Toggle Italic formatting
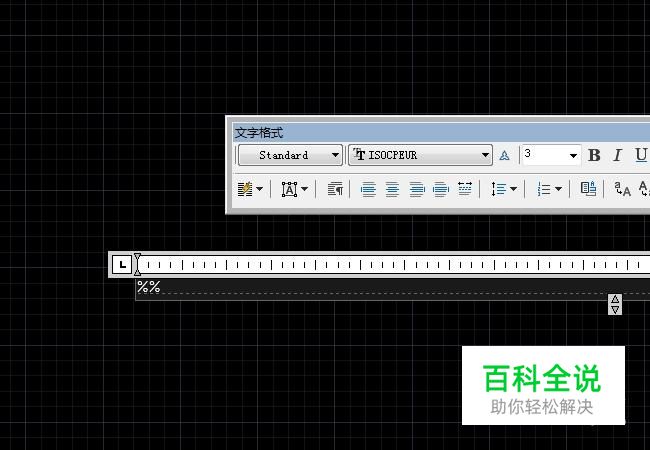Viewport: 650px width, 450px height. point(618,155)
